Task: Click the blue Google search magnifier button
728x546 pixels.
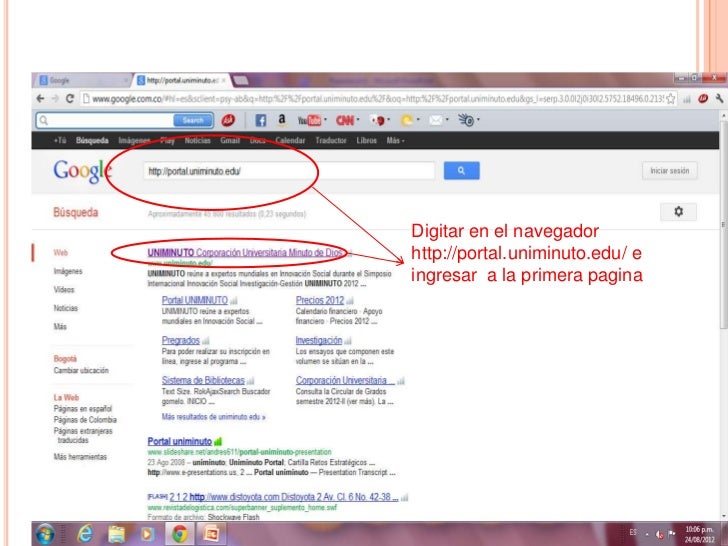Action: (x=461, y=171)
